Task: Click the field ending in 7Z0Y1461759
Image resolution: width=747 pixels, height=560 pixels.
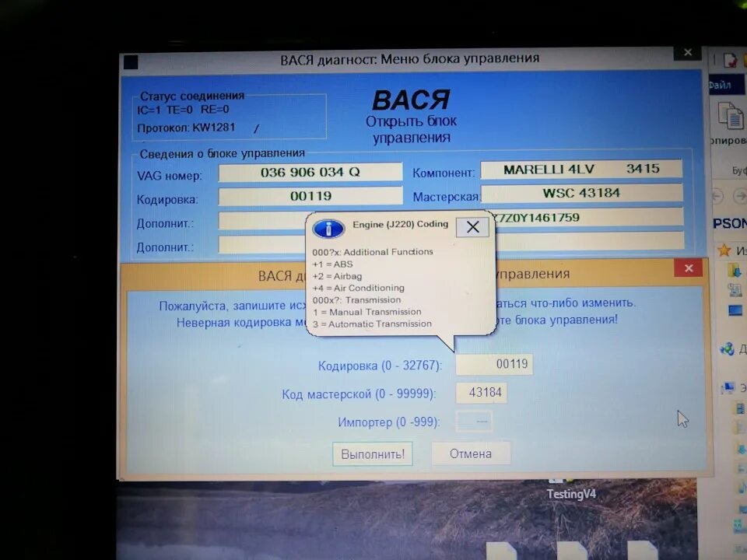Action: point(589,218)
